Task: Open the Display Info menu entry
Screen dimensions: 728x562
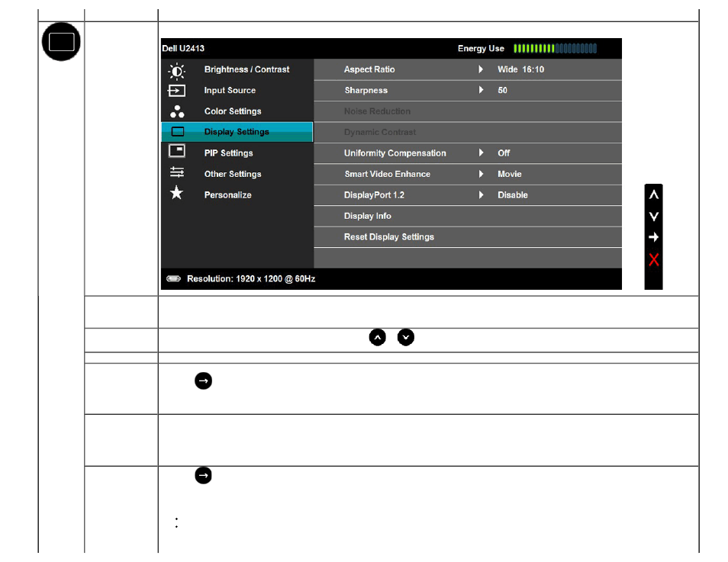Action: [367, 216]
